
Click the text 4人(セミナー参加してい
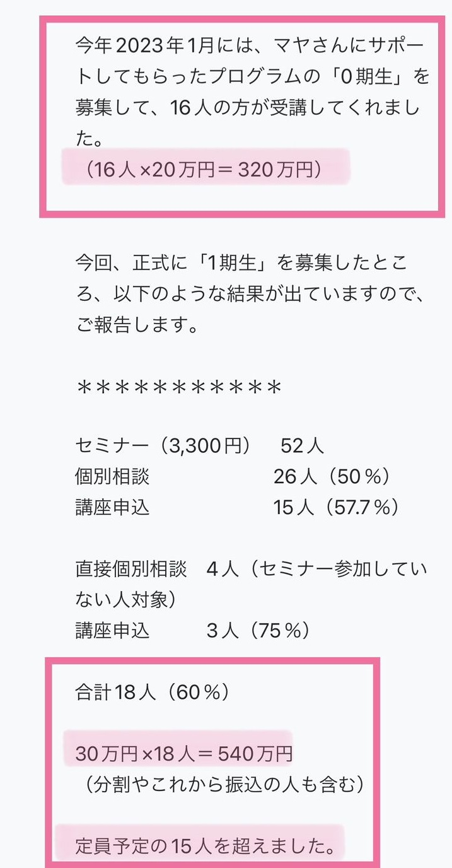(x=316, y=569)
